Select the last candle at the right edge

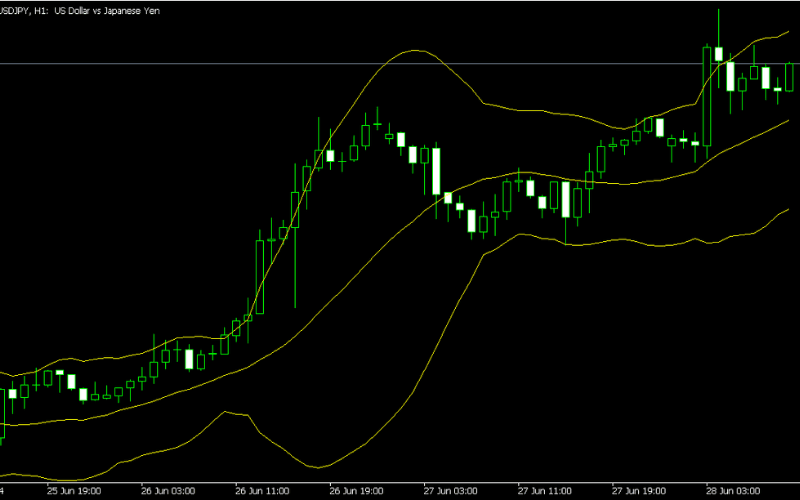click(x=790, y=77)
